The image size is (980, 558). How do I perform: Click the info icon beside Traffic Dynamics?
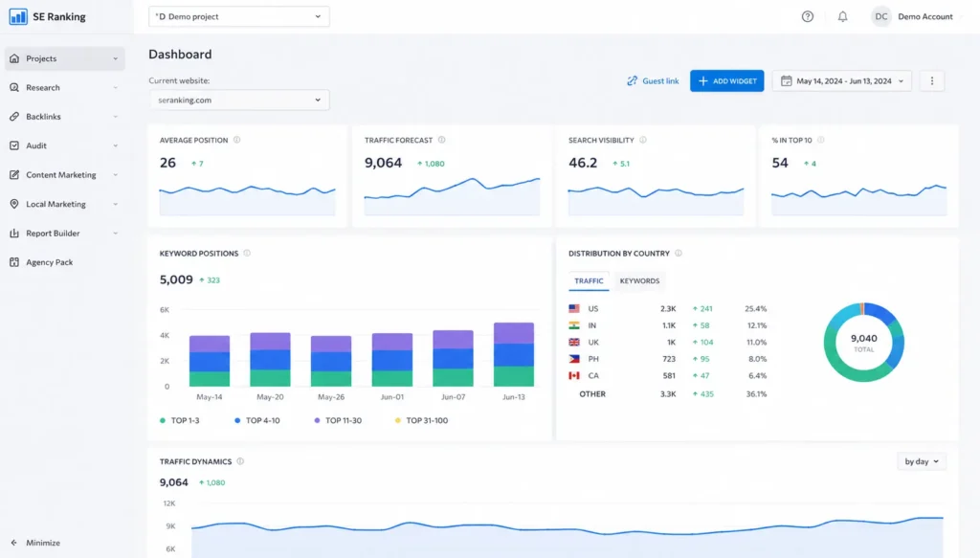pos(240,461)
